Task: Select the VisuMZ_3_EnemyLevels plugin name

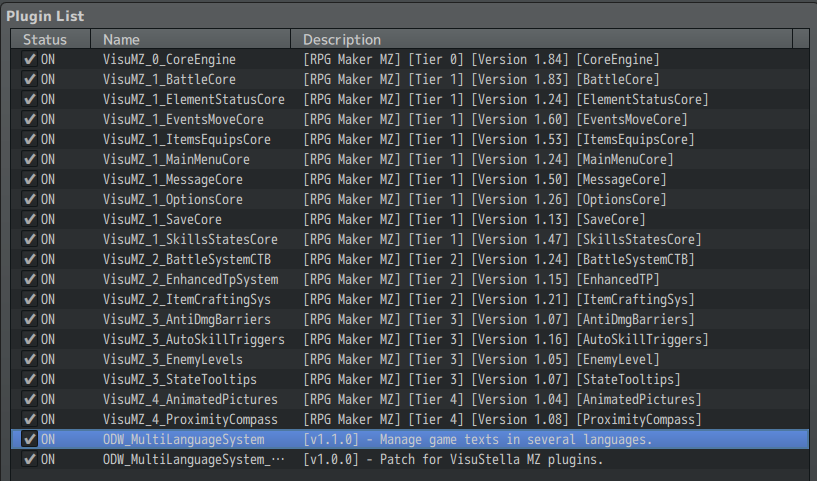Action: [x=173, y=359]
